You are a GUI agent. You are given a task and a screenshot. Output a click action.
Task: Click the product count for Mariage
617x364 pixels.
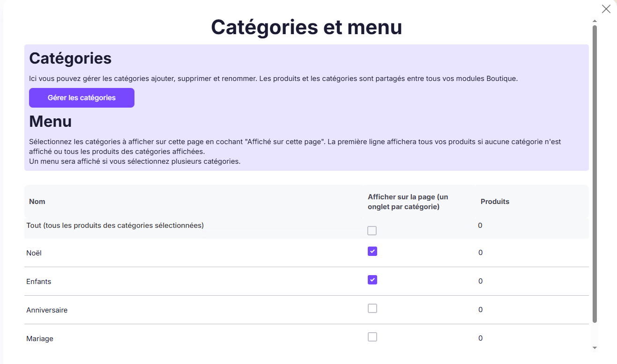[480, 338]
